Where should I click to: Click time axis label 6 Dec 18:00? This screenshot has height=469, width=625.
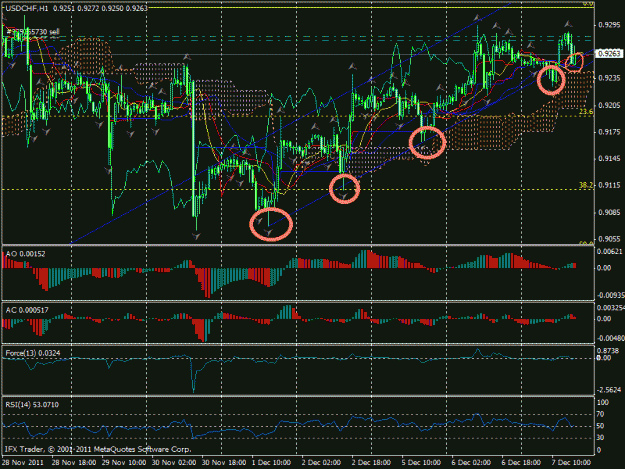(x=521, y=463)
